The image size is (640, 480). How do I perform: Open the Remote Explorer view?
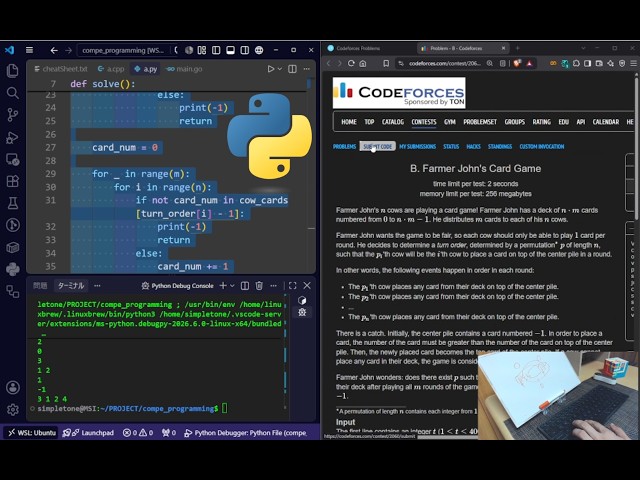coord(13,159)
